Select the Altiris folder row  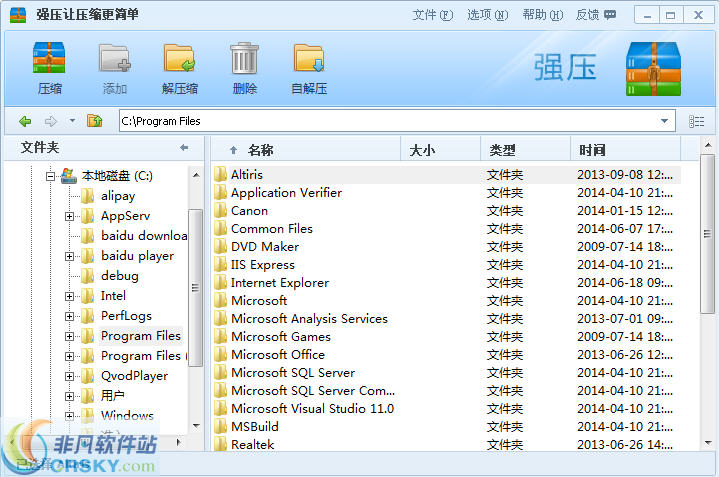(x=447, y=175)
